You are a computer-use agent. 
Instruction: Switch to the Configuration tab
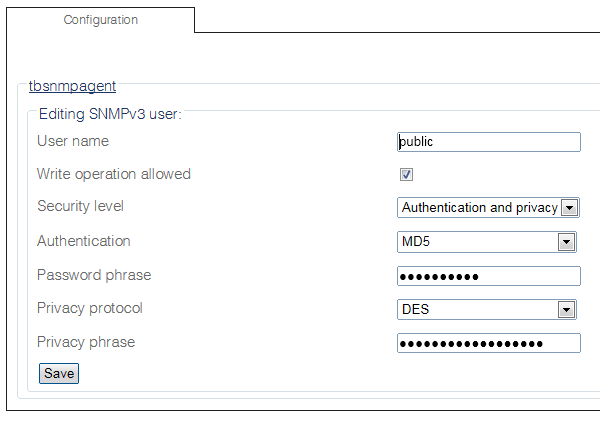click(100, 20)
